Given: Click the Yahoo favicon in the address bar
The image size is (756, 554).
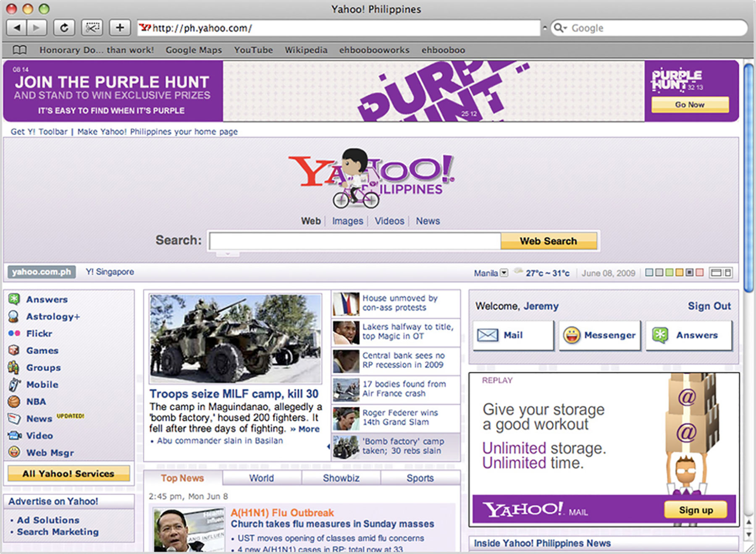Looking at the screenshot, I should pyautogui.click(x=145, y=28).
